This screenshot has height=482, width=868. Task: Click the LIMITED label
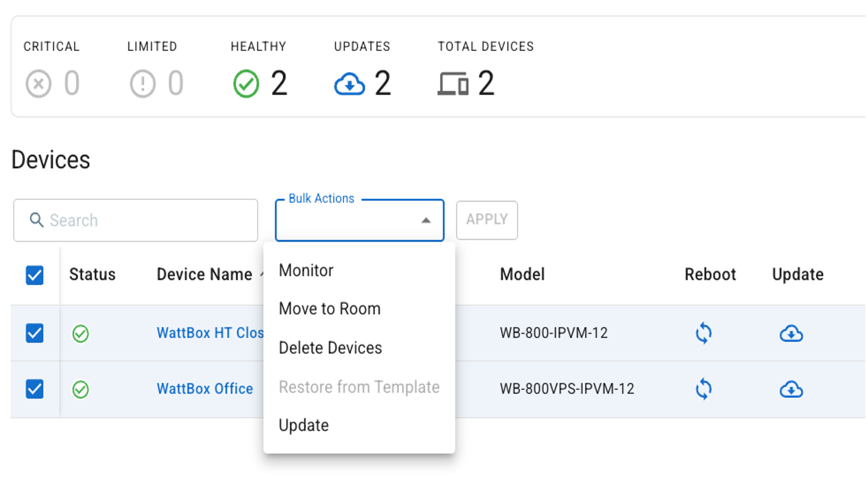152,47
